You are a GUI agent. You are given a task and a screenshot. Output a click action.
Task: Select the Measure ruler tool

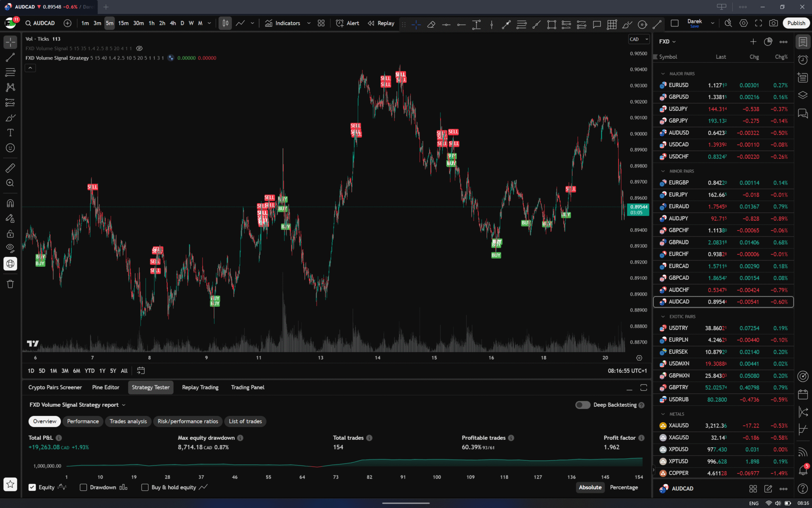10,167
